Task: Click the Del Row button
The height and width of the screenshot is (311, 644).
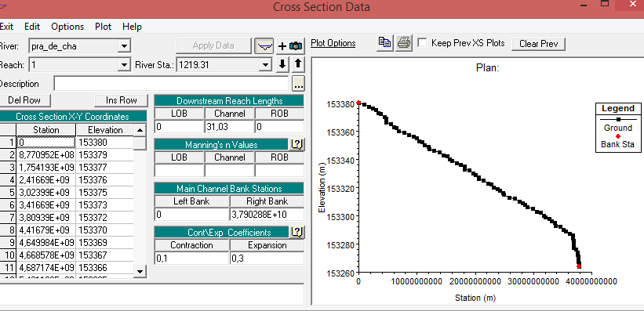Action: click(24, 100)
